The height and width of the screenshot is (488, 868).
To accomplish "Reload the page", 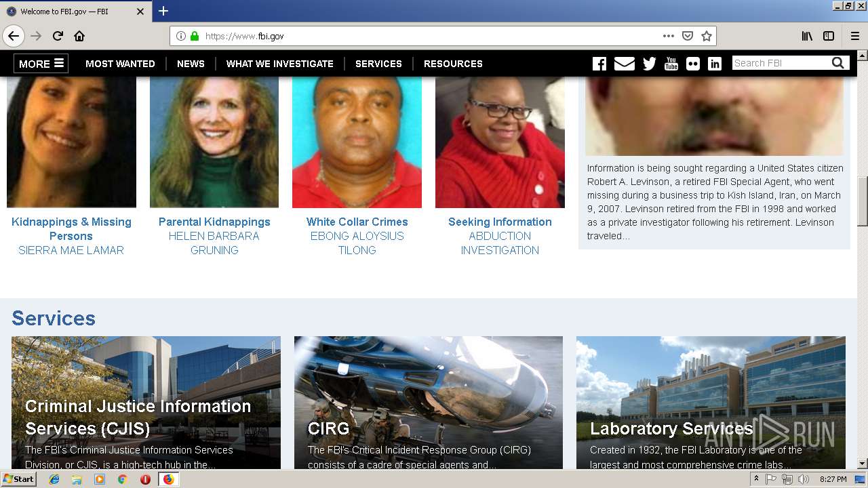I will coord(58,36).
